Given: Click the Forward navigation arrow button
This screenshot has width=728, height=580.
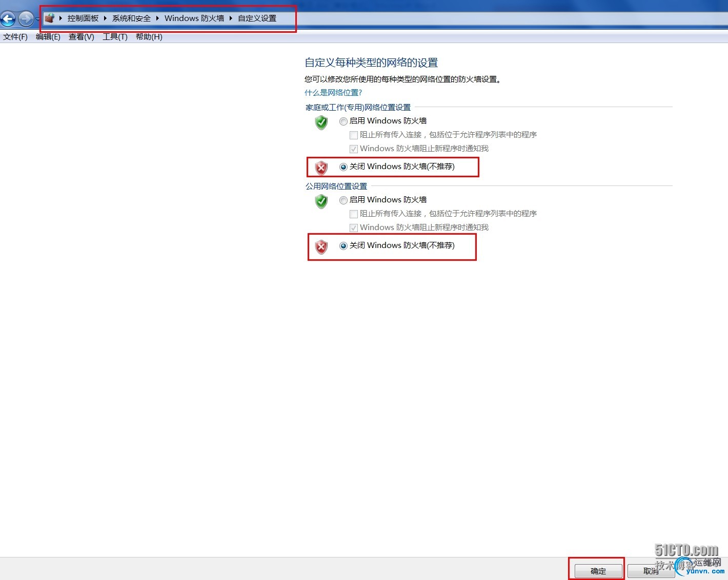Looking at the screenshot, I should (x=26, y=19).
